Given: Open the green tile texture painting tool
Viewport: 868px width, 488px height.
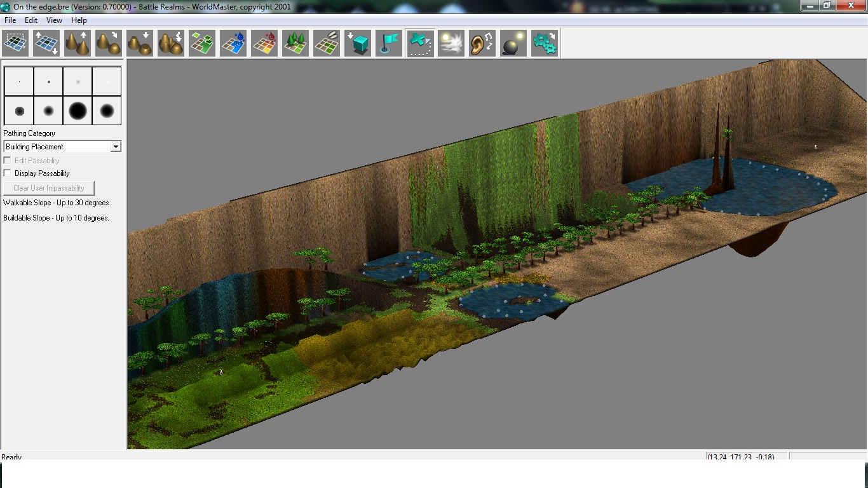Looking at the screenshot, I should [202, 43].
